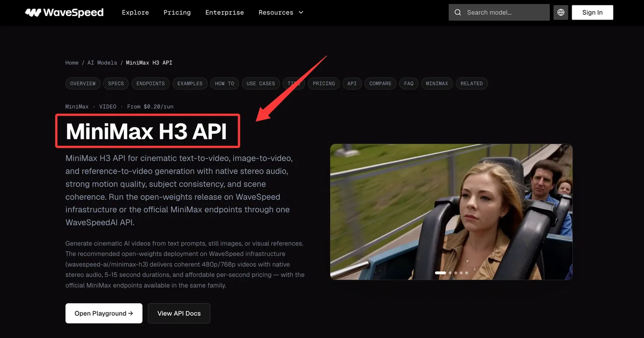Image resolution: width=644 pixels, height=338 pixels.
Task: Click the search magnifier icon
Action: 458,13
